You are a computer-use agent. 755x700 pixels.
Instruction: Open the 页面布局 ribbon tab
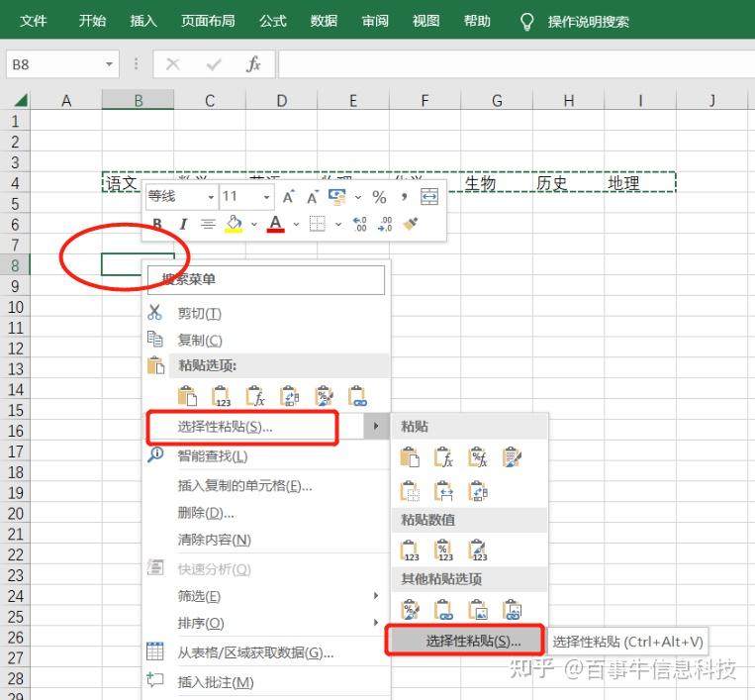pos(208,21)
